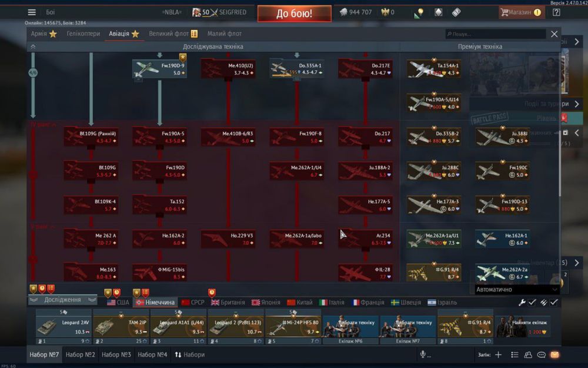Click the Golden Eagles currency icon

tap(385, 12)
